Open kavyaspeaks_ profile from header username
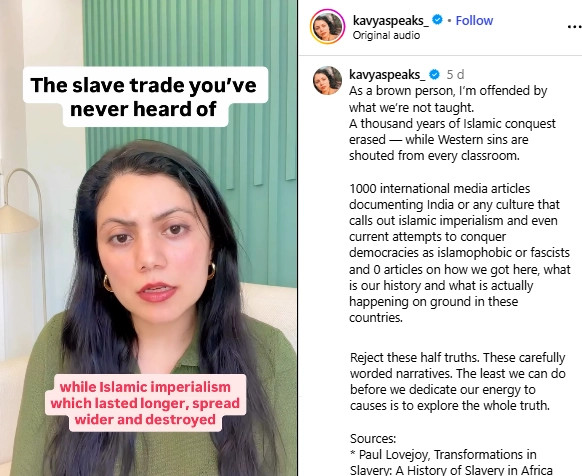Image resolution: width=582 pixels, height=476 pixels. (390, 20)
